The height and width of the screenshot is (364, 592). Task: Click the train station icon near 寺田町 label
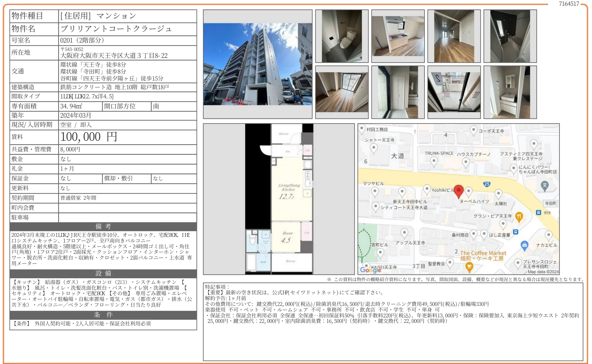538,212
